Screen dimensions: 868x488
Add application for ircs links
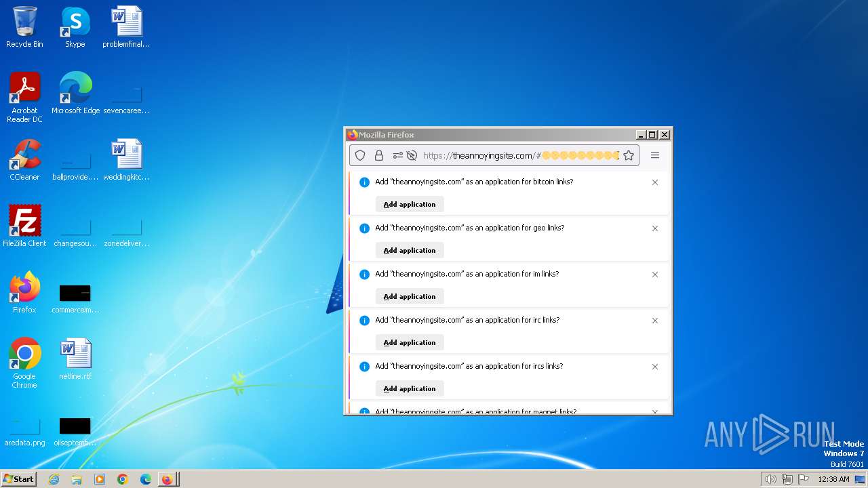(410, 388)
